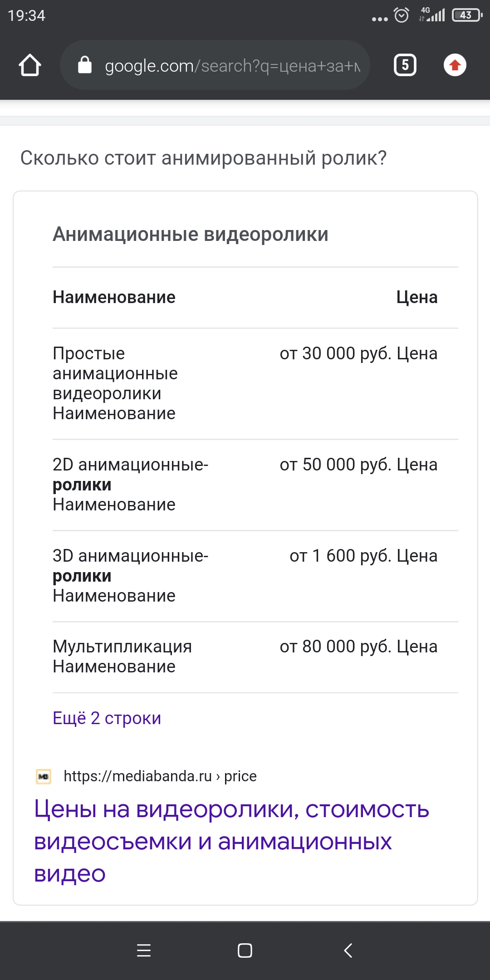This screenshot has width=490, height=980.
Task: Tap the question "Сколько стоит анимированный ролик?"
Action: pyautogui.click(x=203, y=158)
